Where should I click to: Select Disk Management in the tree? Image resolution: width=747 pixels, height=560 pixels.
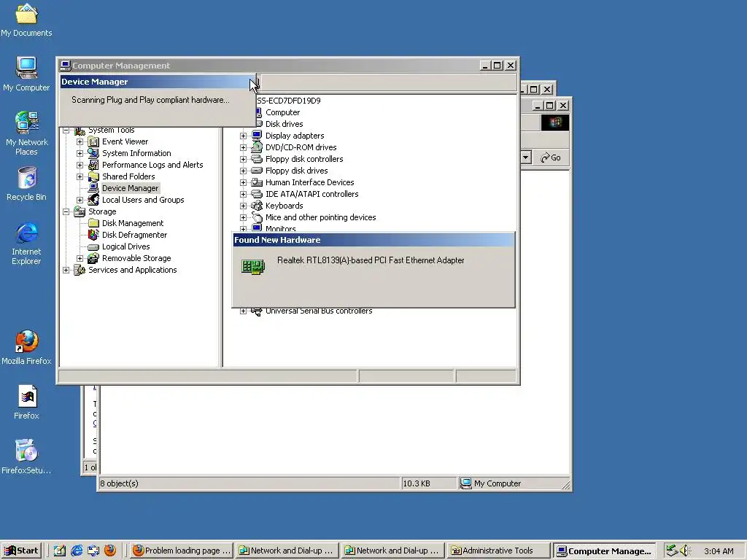point(133,223)
